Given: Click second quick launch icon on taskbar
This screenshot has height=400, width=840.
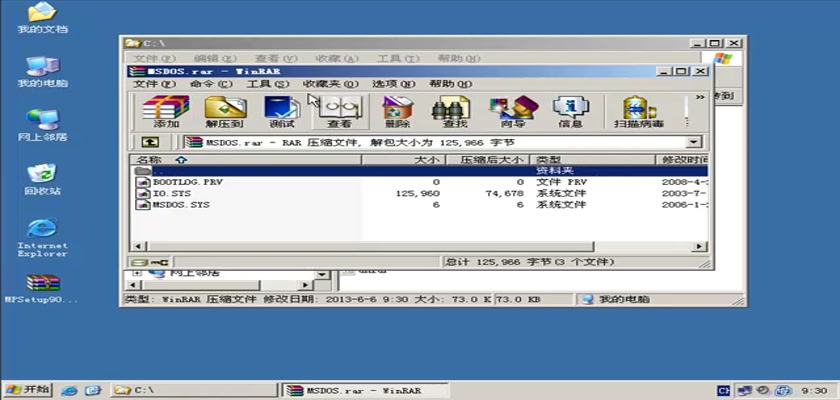Looking at the screenshot, I should coord(93,390).
